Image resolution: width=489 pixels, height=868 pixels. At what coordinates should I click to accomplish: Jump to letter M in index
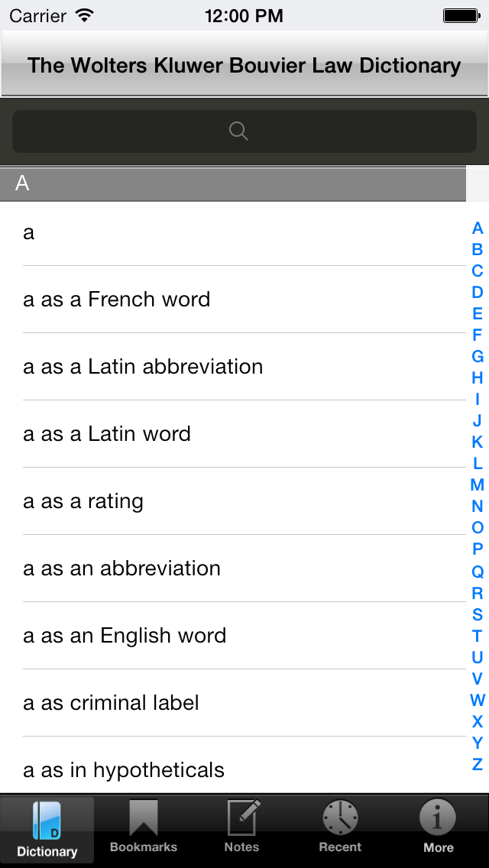click(x=477, y=485)
